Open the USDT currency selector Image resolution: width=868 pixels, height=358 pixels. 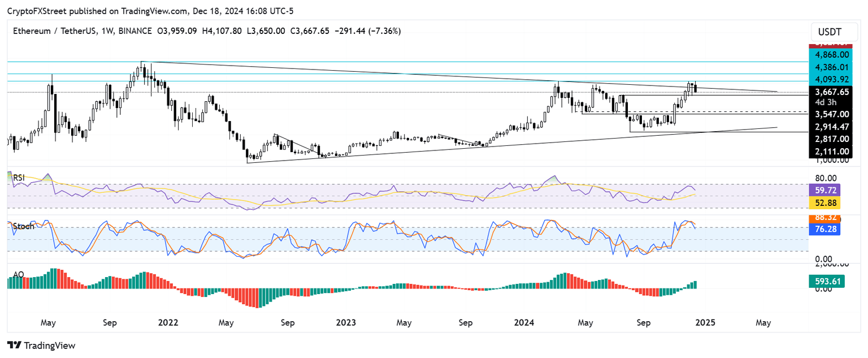point(834,32)
